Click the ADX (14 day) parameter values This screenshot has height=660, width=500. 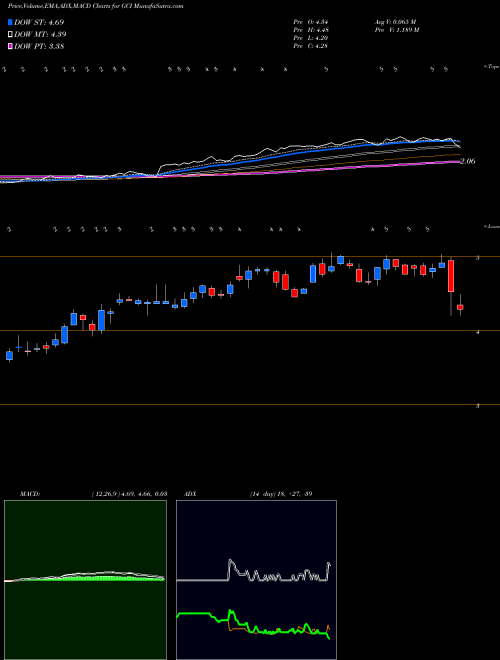280,494
